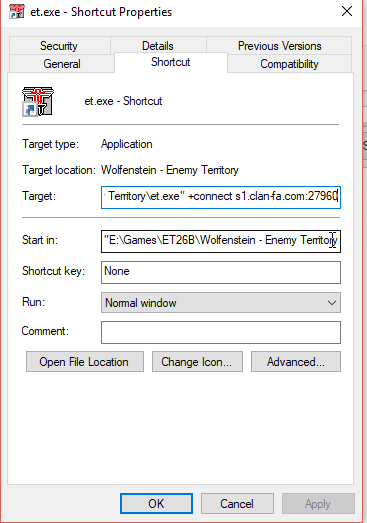
Task: Focus the Shortcut key field
Action: pos(221,272)
